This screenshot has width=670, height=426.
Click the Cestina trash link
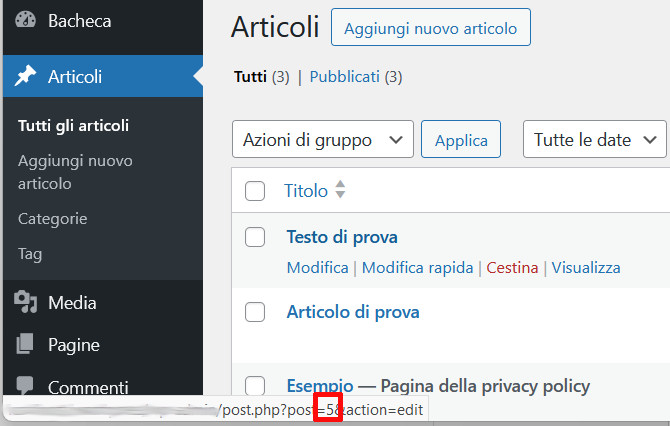(x=512, y=267)
